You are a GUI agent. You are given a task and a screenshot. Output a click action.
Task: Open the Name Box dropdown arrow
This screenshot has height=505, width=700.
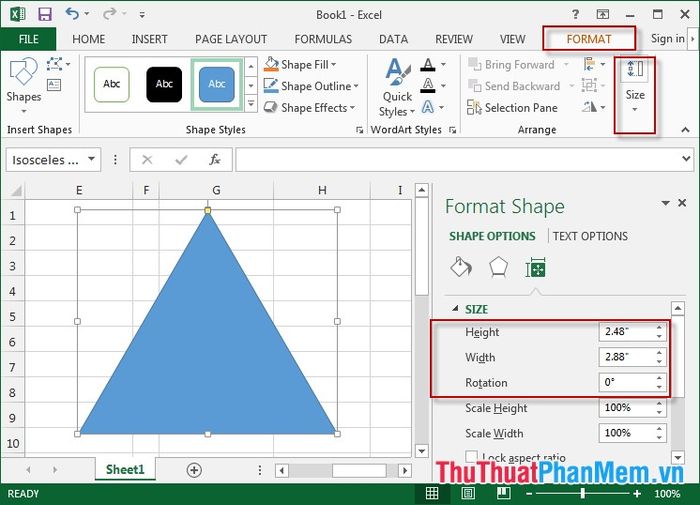coord(92,159)
